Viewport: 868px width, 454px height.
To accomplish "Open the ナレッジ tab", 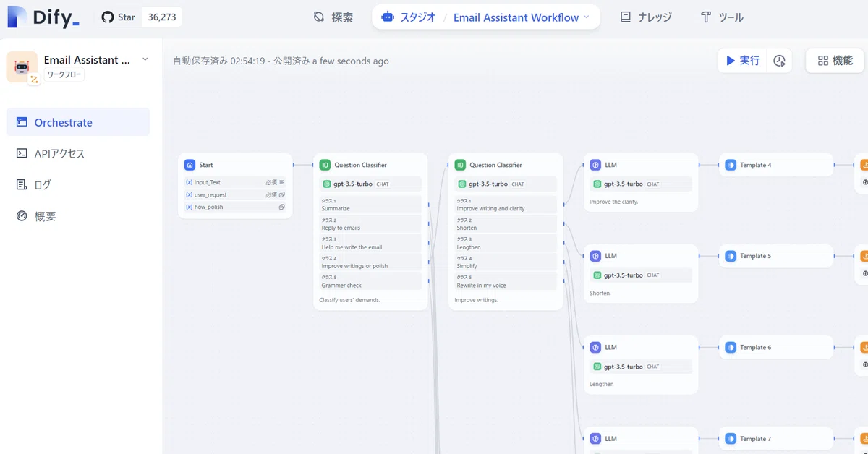I will (x=646, y=17).
